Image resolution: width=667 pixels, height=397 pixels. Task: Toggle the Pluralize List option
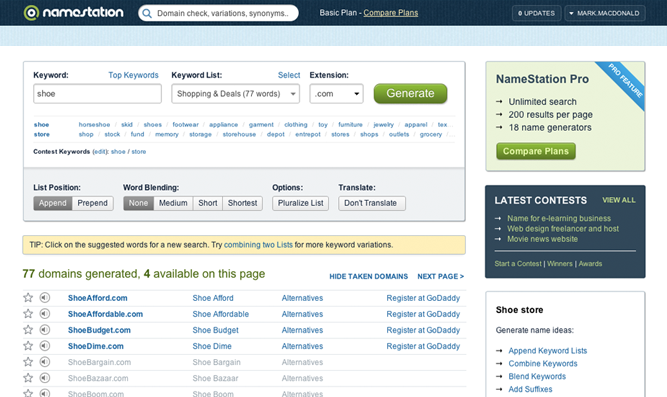301,203
